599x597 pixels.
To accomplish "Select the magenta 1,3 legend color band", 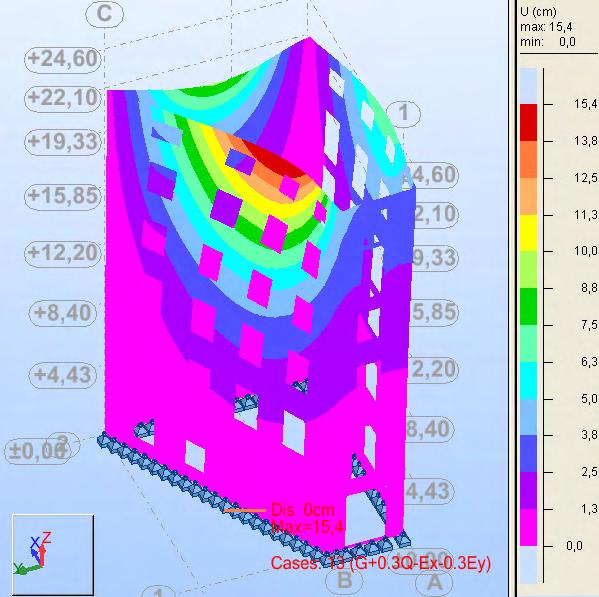I will pyautogui.click(x=528, y=527).
